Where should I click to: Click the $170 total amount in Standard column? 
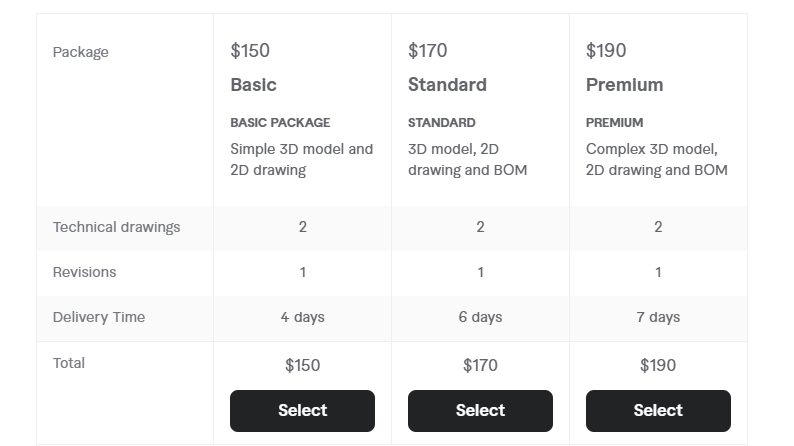(480, 366)
